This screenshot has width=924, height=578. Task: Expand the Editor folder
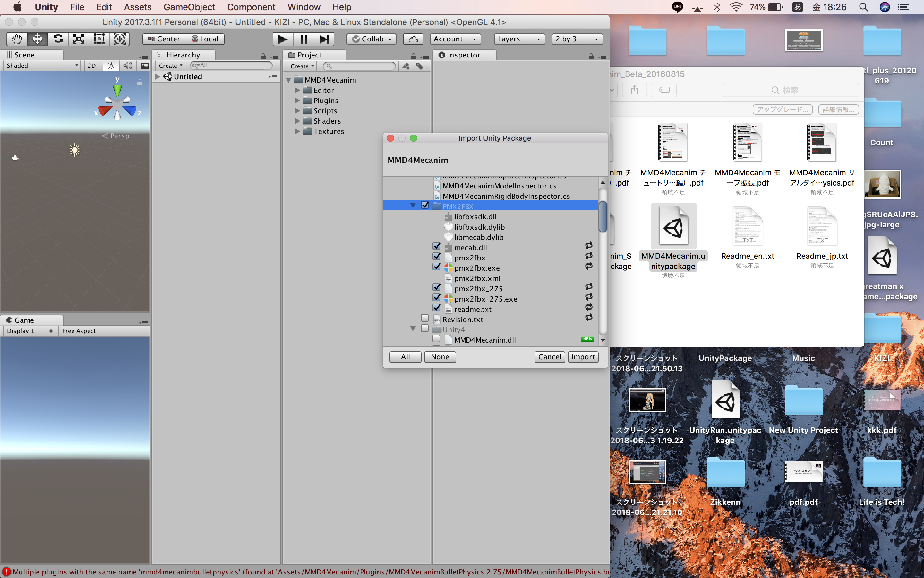tap(297, 90)
